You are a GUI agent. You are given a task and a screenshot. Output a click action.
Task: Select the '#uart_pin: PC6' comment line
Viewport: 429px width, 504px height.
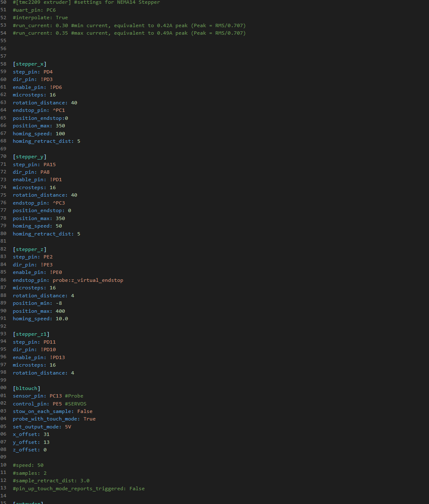click(x=34, y=10)
